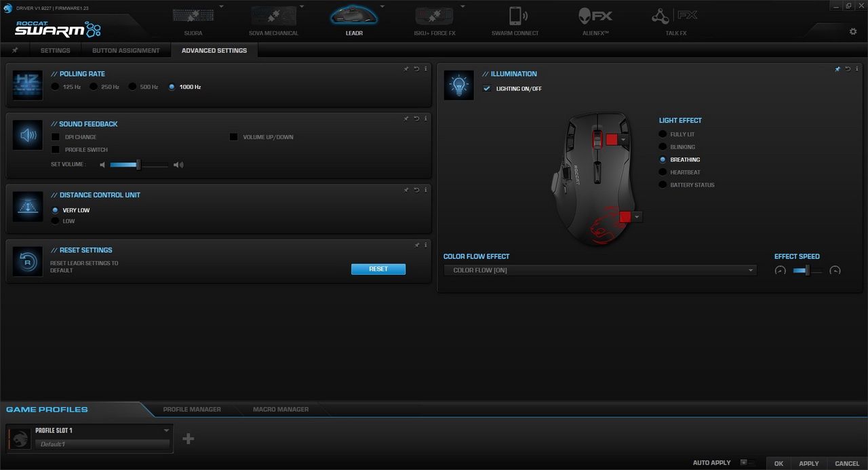The height and width of the screenshot is (470, 868).
Task: Add a new game profile
Action: (189, 439)
